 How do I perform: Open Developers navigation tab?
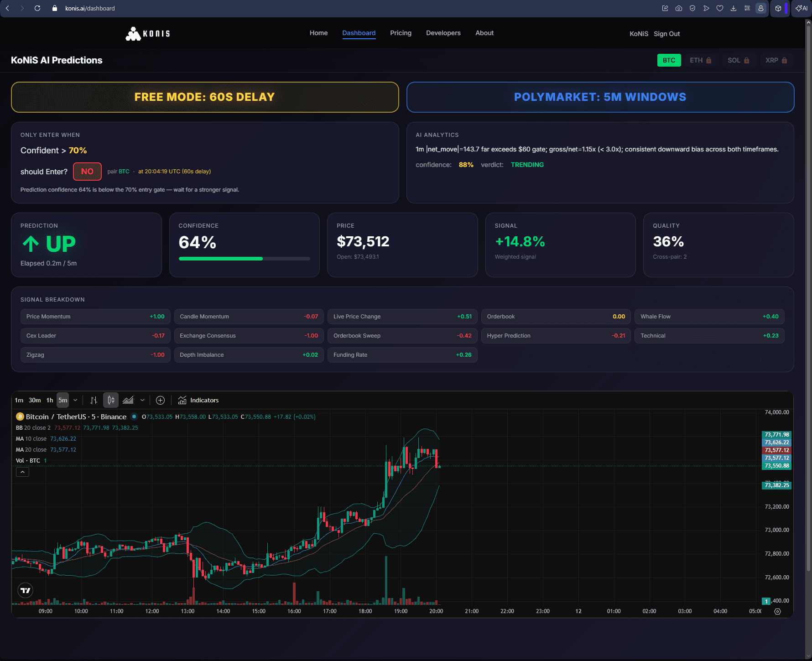pyautogui.click(x=443, y=33)
